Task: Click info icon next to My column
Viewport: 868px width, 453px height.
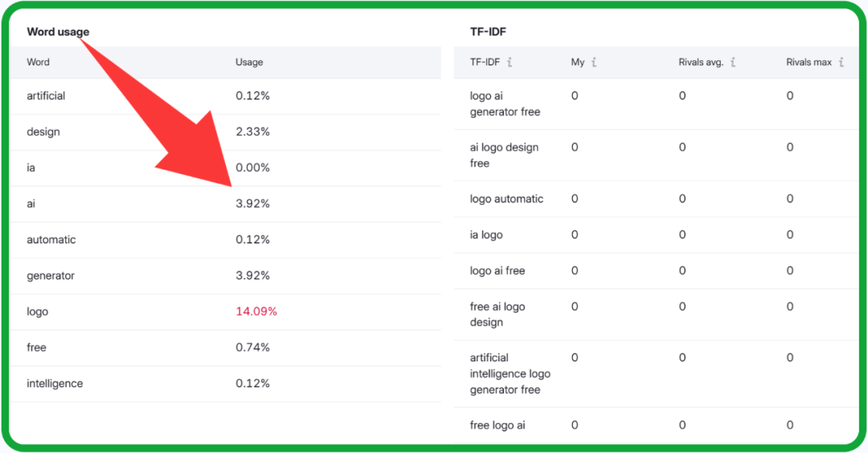Action: click(594, 63)
